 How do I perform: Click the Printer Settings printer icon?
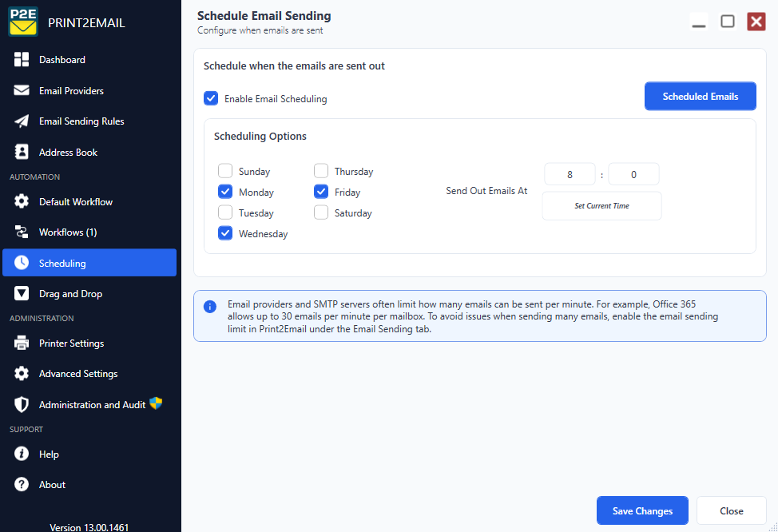[22, 343]
